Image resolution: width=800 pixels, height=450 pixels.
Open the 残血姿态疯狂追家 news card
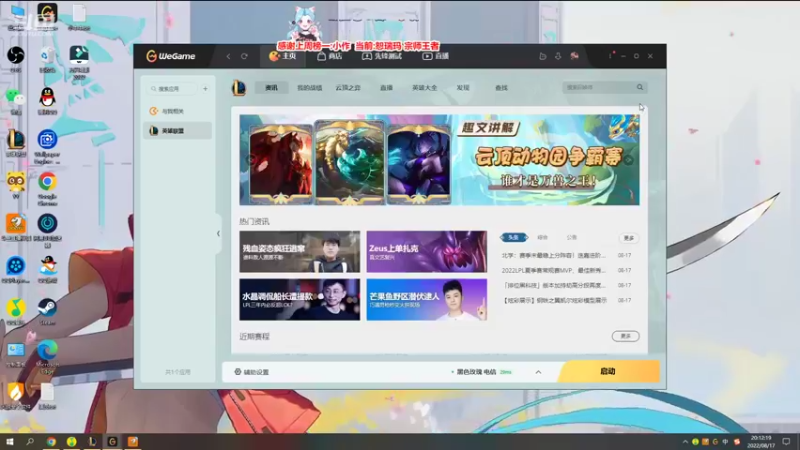coord(299,252)
